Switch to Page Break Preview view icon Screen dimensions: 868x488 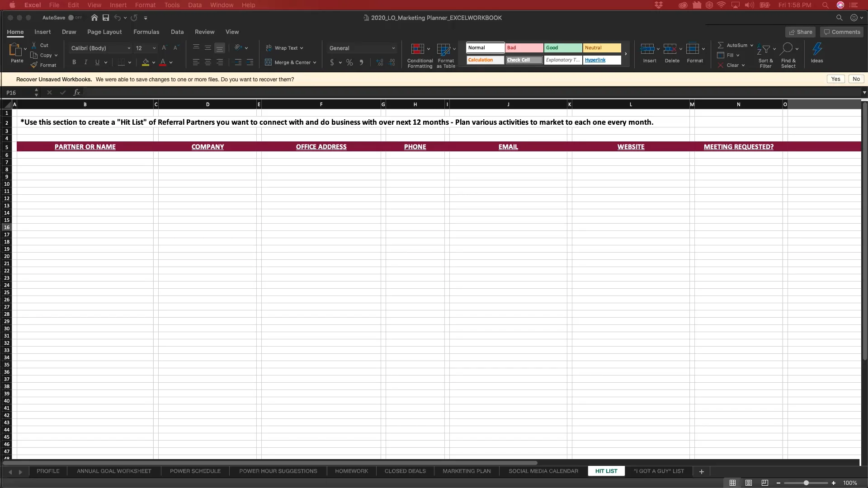tap(764, 483)
